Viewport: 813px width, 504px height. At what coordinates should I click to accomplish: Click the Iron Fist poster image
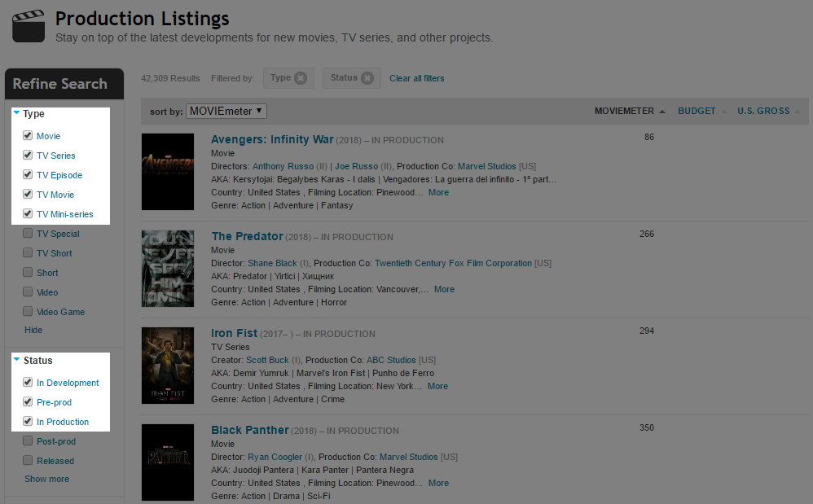coord(168,366)
